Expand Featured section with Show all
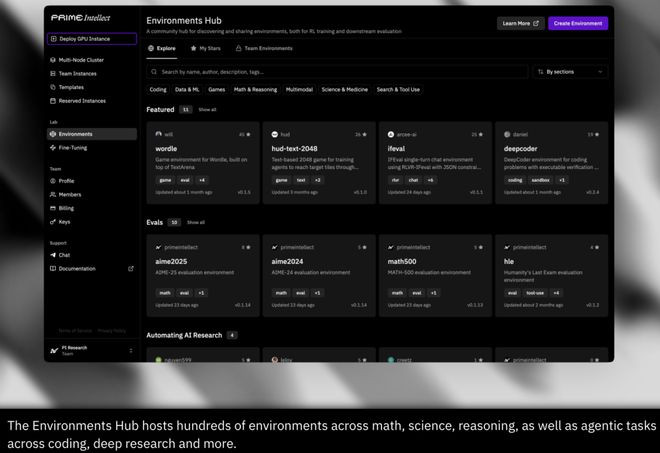The width and height of the screenshot is (660, 453). coord(207,110)
